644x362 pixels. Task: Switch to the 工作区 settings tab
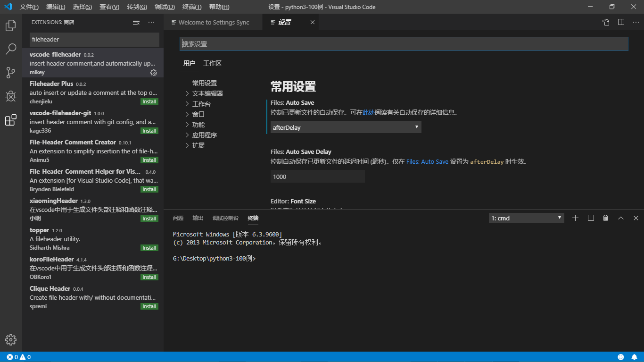pyautogui.click(x=212, y=63)
